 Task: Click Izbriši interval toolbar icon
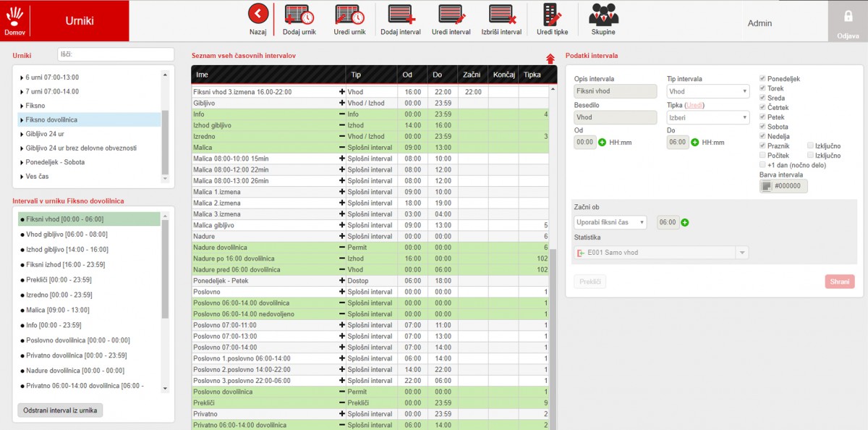tap(501, 14)
